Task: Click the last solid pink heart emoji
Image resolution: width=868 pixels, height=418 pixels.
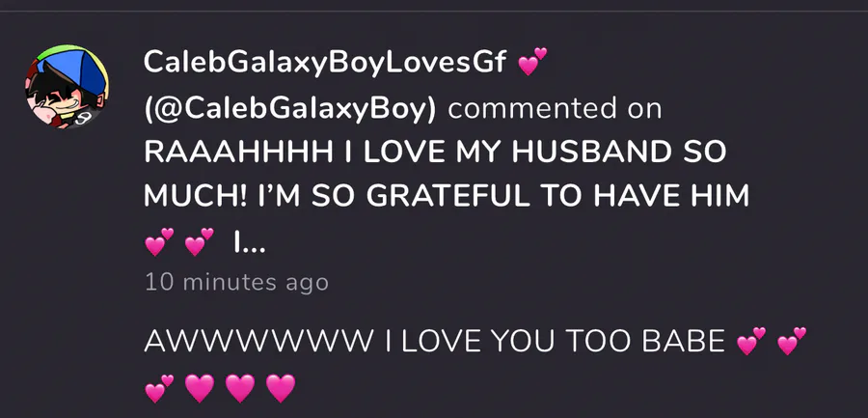Action: [281, 388]
